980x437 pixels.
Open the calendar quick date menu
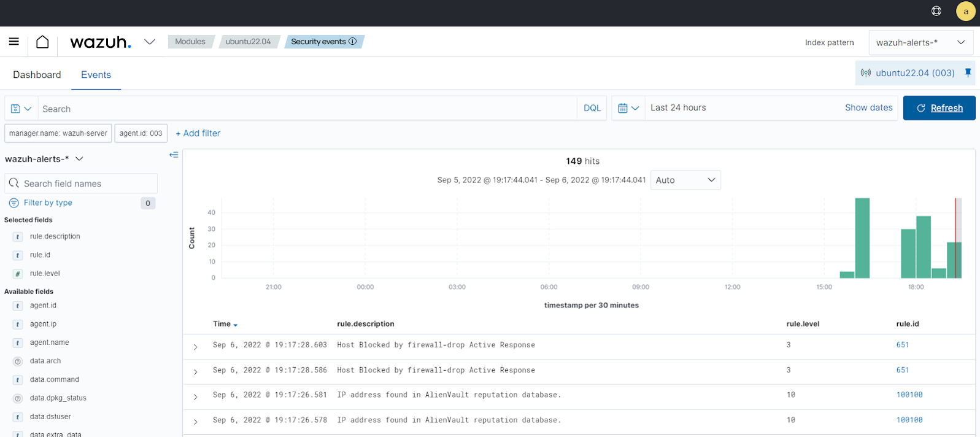click(x=628, y=108)
